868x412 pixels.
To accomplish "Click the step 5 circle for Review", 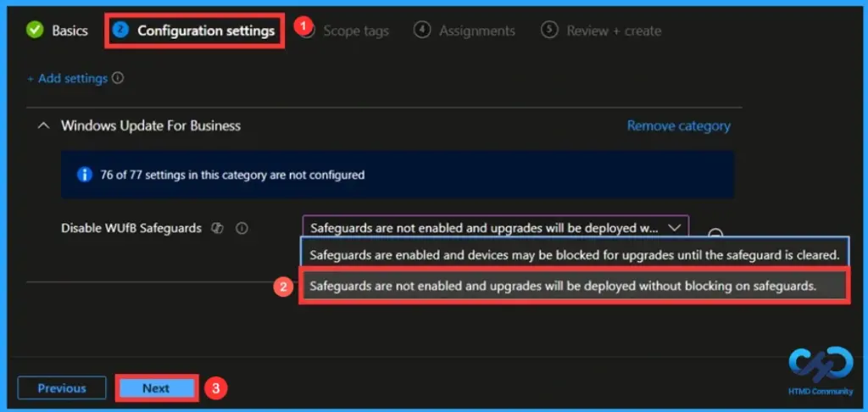I will [x=549, y=31].
